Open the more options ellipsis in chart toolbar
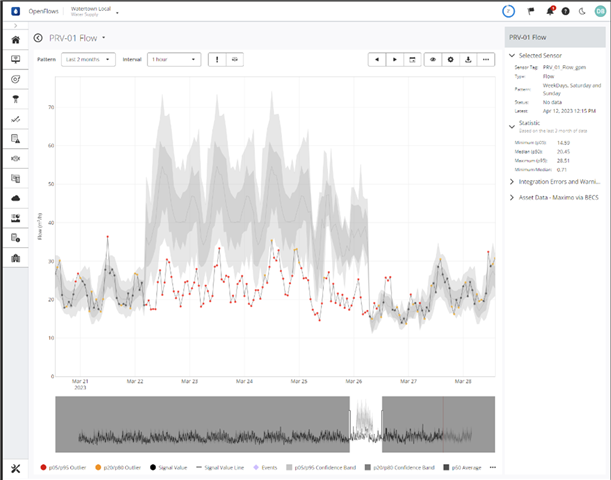The image size is (611, 480). point(486,59)
